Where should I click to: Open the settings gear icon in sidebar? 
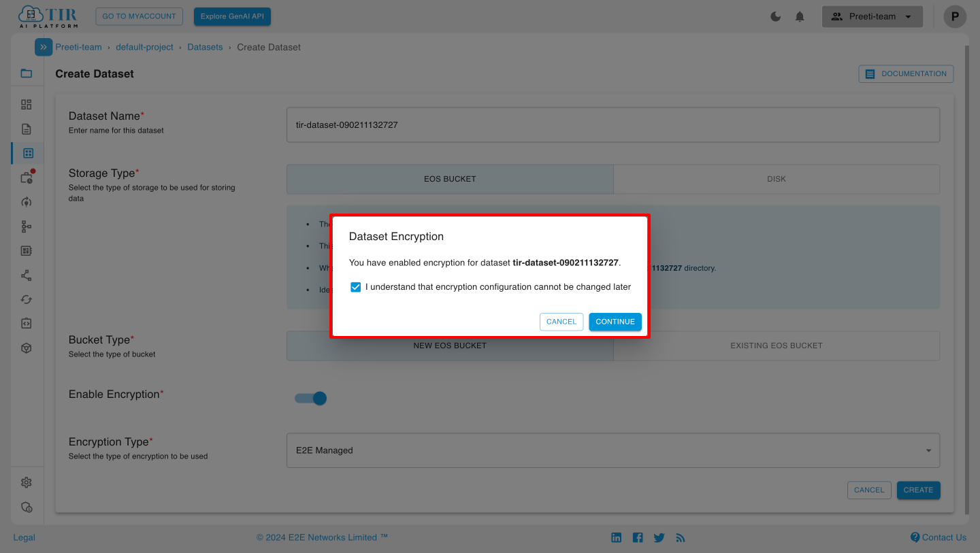point(27,482)
